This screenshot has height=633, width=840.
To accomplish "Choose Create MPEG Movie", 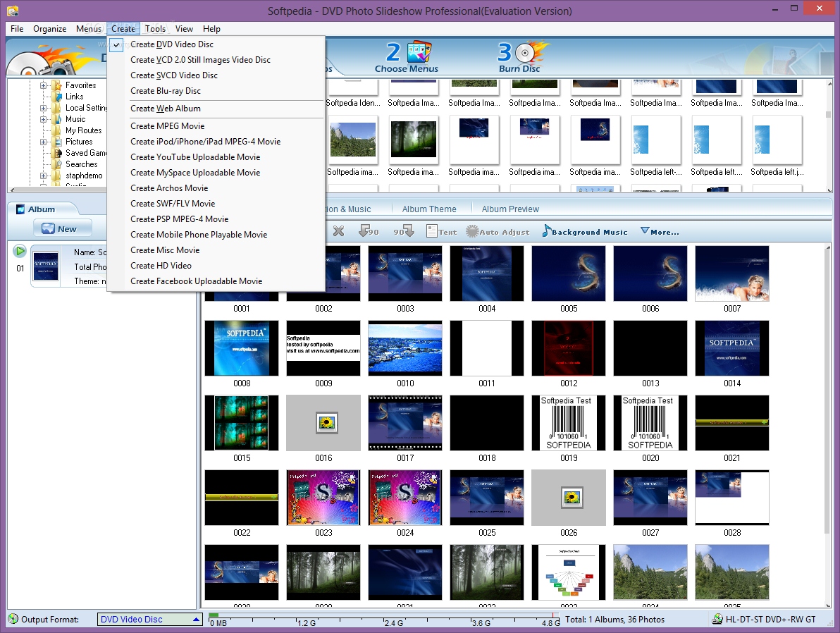I will (x=216, y=126).
